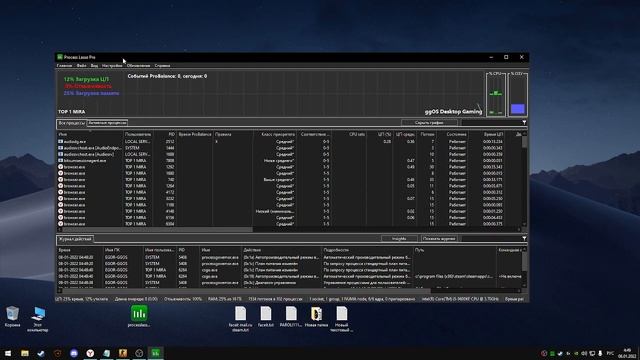Sort processes by the PID column header

tap(164, 134)
